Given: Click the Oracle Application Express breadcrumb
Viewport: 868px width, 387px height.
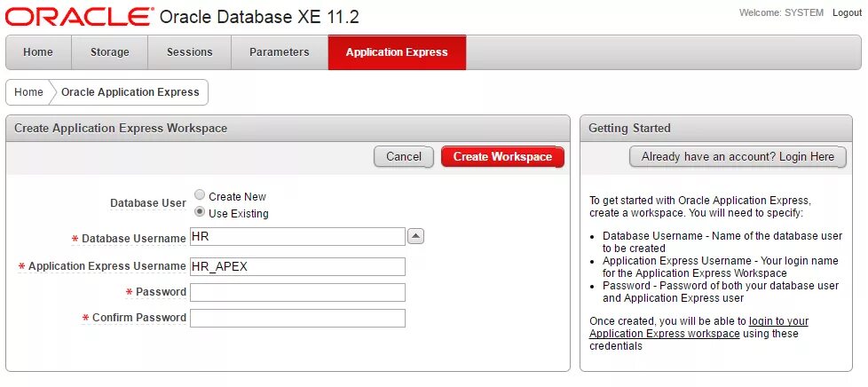Looking at the screenshot, I should point(130,92).
